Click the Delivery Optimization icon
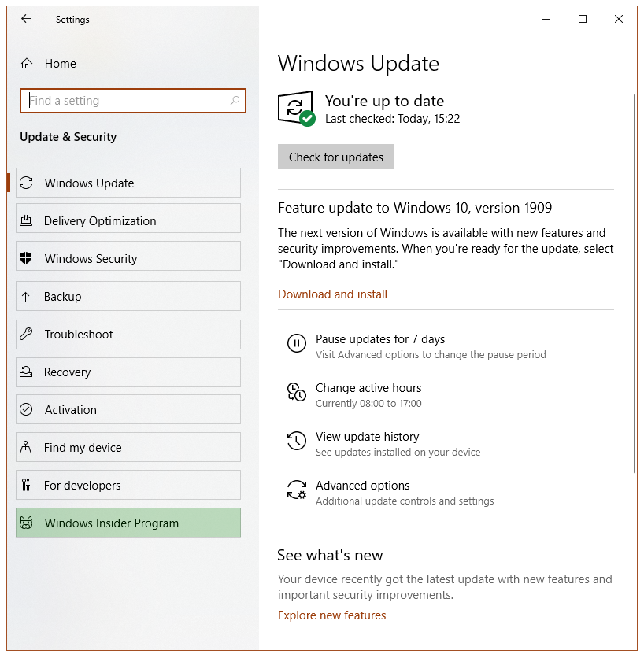644x658 pixels. pyautogui.click(x=26, y=220)
